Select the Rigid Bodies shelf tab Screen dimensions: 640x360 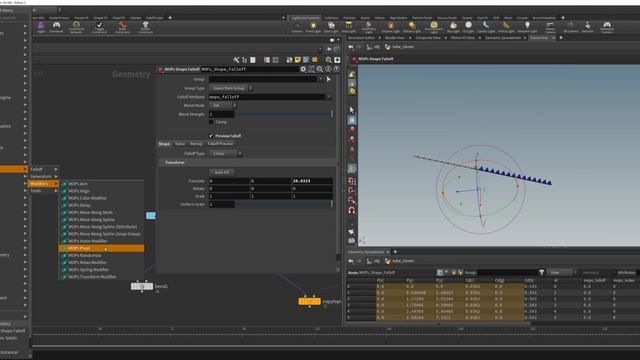(x=398, y=18)
